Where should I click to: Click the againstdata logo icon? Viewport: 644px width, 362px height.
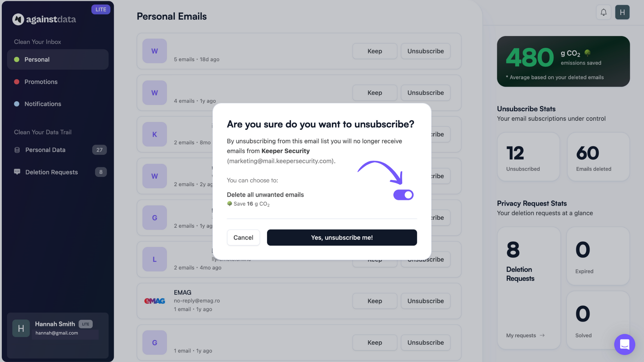tap(18, 19)
